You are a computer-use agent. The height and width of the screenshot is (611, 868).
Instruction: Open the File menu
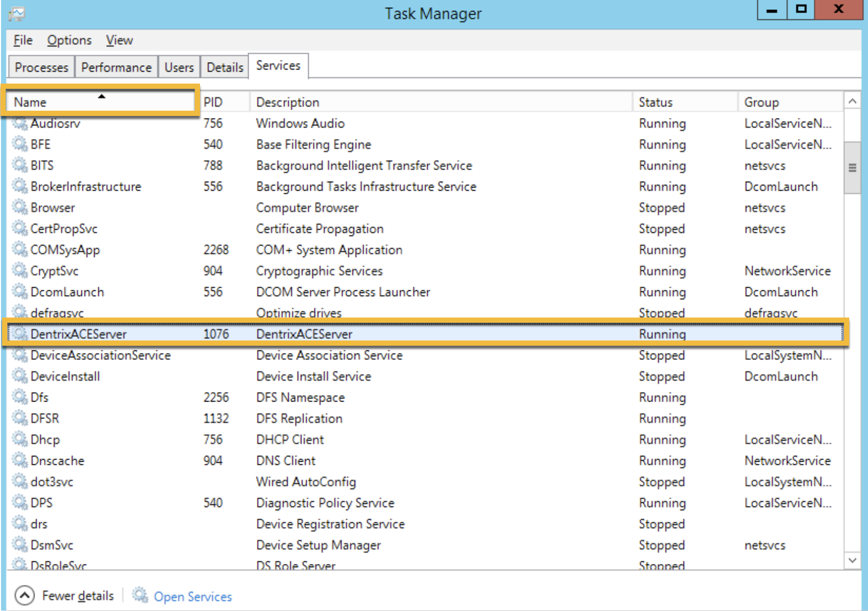(23, 40)
